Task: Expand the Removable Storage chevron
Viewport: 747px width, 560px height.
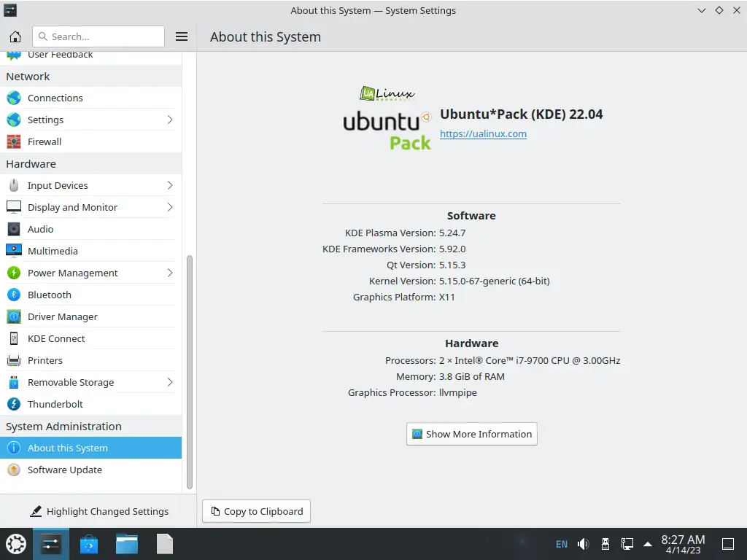Action: (170, 382)
